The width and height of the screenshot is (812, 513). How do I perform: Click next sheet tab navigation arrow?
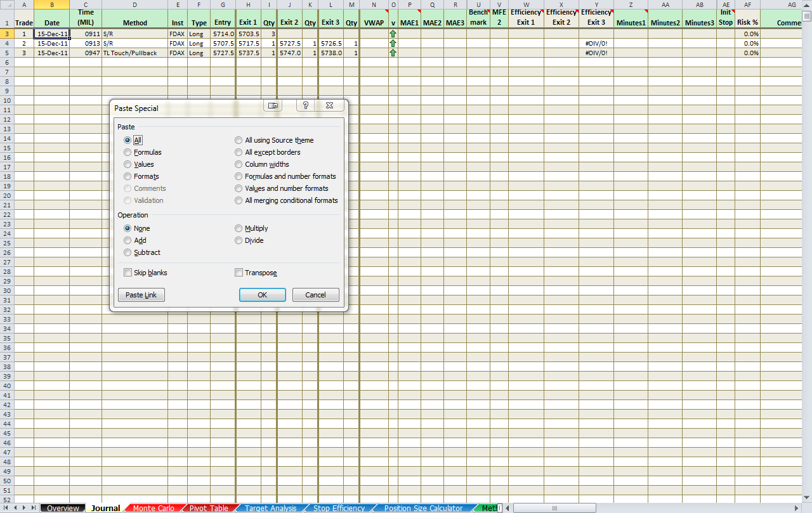25,508
